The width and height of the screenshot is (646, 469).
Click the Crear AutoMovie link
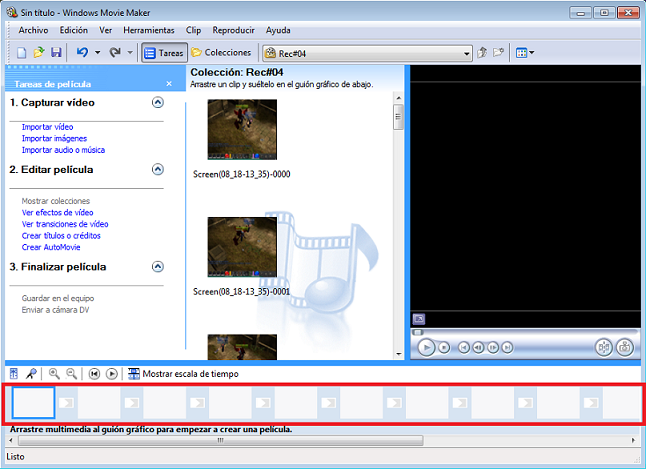(51, 247)
